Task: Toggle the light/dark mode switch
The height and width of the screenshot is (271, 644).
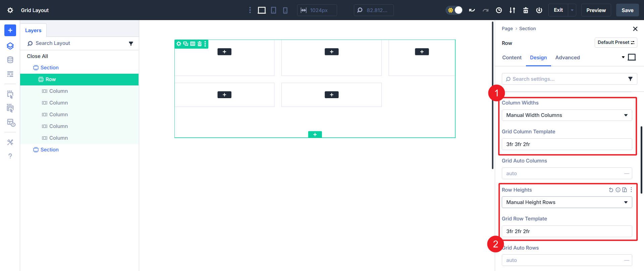Action: 454,10
